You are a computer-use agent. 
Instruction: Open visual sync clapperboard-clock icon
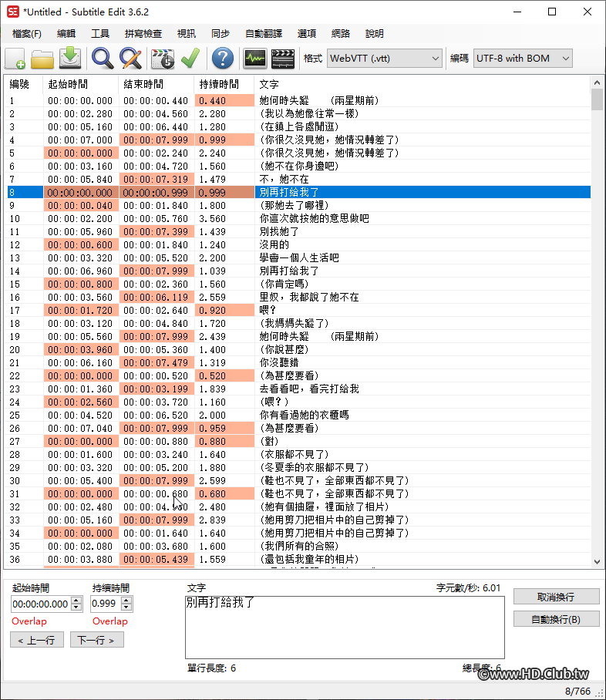(163, 59)
